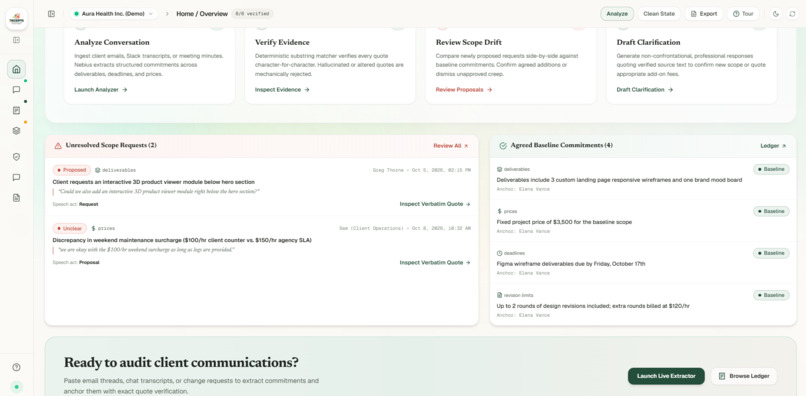
Task: Click file icon beside revision limits commitment
Action: coord(500,295)
